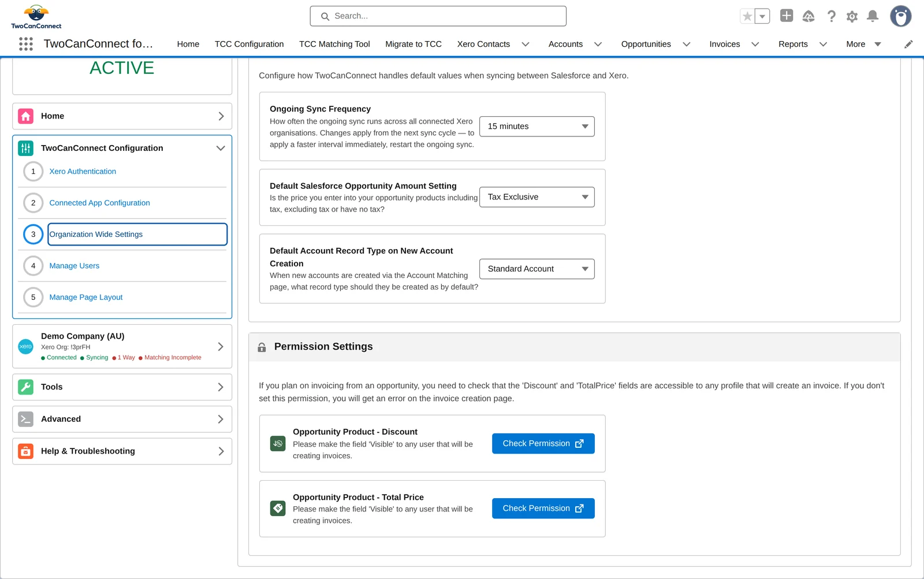Open the More navigation dropdown

pos(863,44)
